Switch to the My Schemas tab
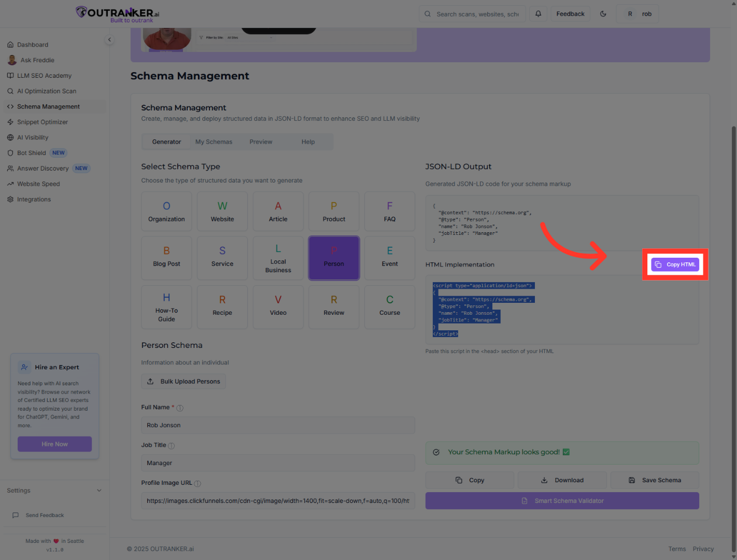This screenshot has width=737, height=560. click(214, 142)
